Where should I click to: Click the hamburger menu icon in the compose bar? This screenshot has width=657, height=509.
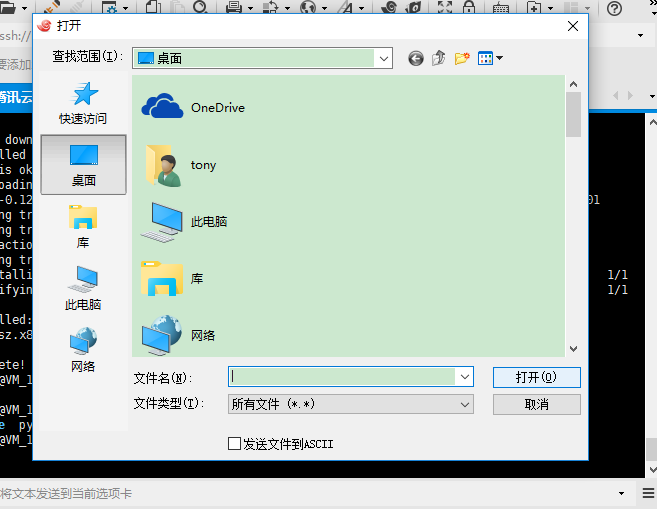click(x=649, y=493)
